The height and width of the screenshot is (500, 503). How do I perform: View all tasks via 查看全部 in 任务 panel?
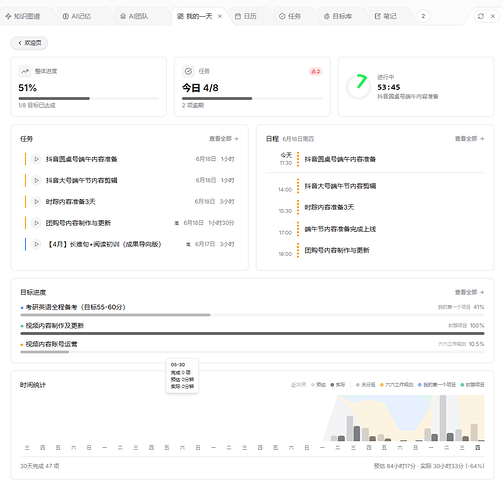223,139
